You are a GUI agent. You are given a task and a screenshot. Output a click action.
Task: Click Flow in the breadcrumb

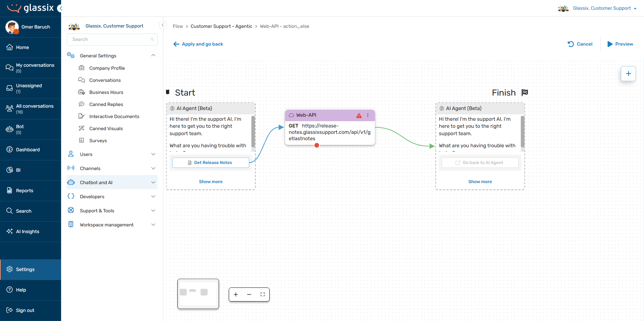(x=178, y=26)
